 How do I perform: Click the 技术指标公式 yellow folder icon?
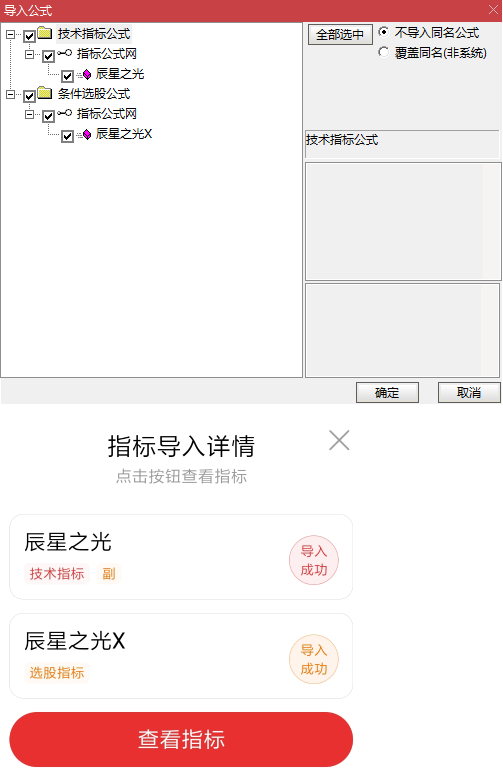45,33
